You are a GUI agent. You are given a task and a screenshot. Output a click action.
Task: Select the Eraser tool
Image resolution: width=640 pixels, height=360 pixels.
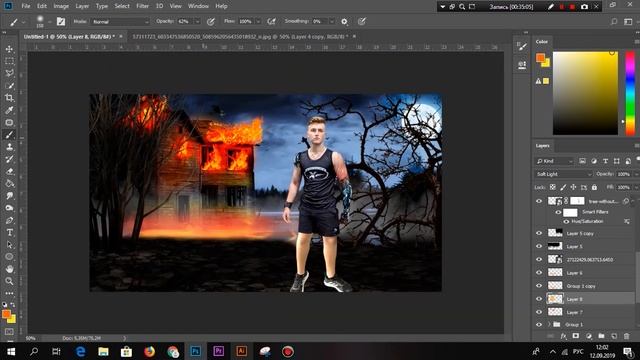9,171
